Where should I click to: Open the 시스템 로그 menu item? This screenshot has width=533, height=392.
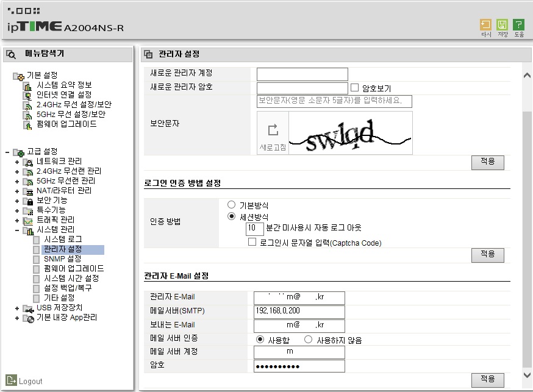63,239
